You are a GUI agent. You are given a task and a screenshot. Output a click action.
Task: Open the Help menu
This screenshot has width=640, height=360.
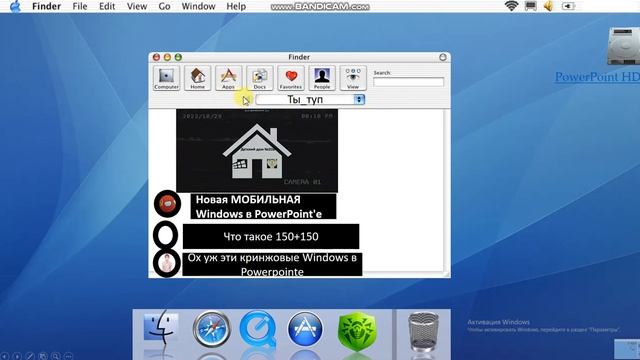click(236, 7)
